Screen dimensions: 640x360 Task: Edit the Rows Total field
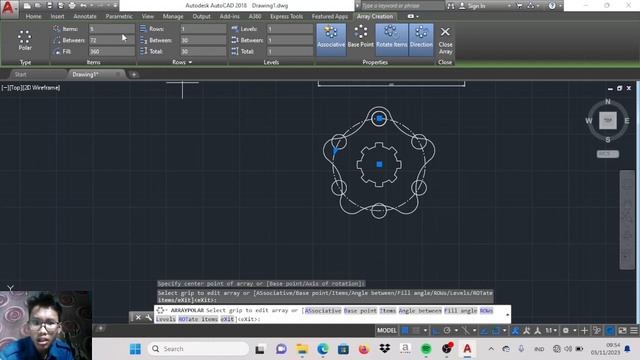coord(203,51)
